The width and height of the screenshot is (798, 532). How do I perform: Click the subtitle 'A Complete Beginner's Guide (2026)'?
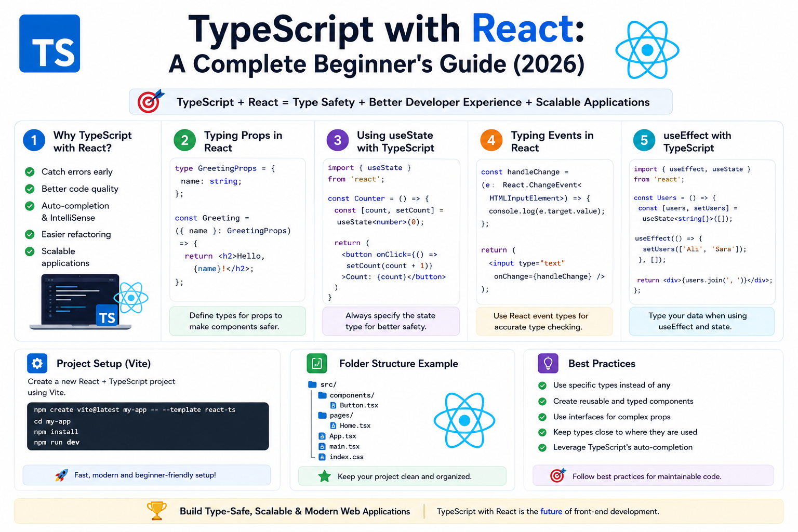click(377, 64)
